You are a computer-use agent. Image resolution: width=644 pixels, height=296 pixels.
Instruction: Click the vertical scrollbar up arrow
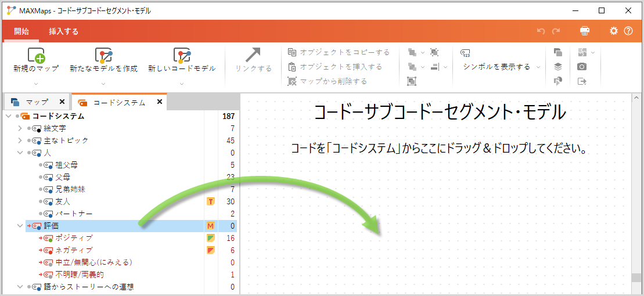(636, 99)
